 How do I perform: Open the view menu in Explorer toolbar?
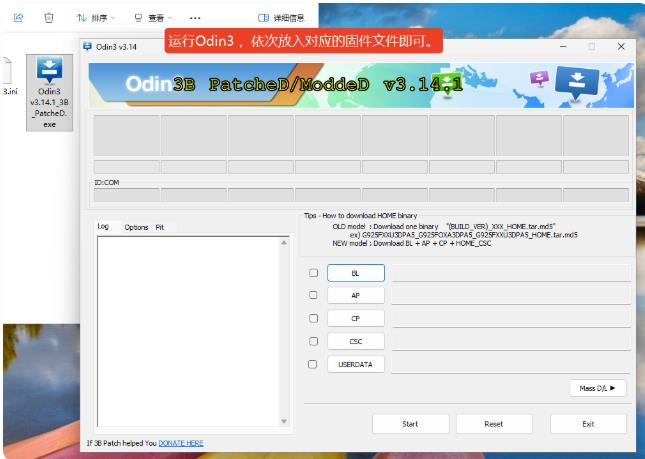click(x=153, y=18)
